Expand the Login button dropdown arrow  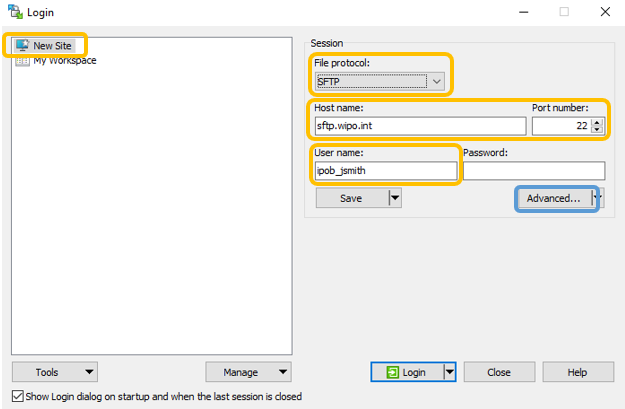point(449,372)
